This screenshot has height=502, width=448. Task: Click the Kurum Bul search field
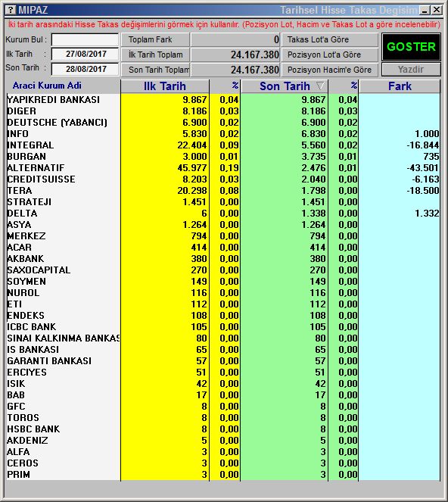pos(85,40)
